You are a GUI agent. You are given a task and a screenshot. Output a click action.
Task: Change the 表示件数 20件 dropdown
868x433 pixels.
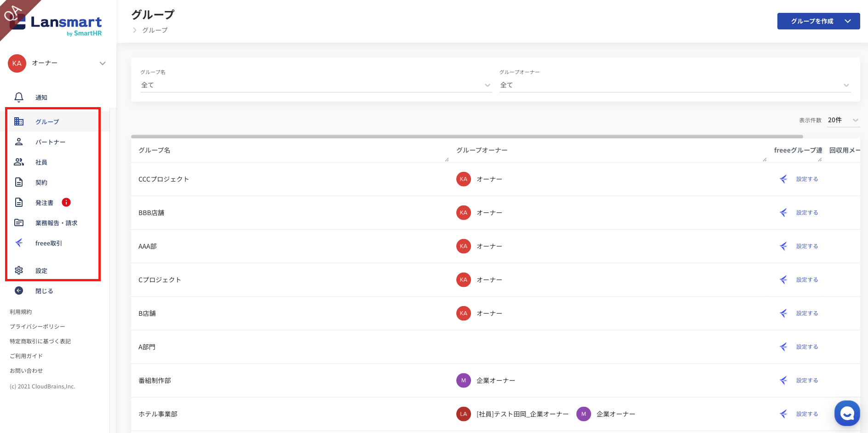(x=843, y=120)
